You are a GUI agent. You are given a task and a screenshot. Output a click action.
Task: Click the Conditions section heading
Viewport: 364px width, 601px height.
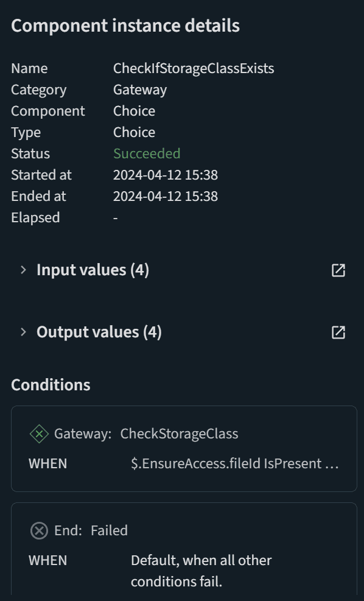point(51,385)
